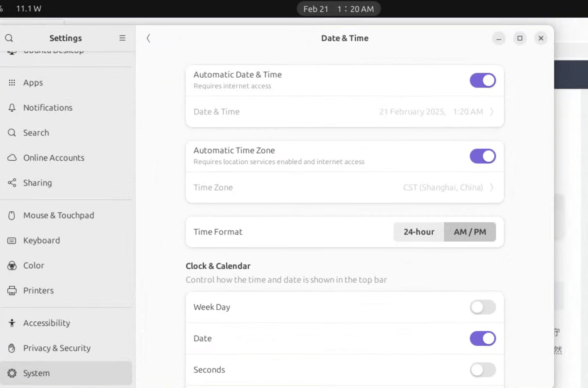The height and width of the screenshot is (388, 588).
Task: Disable Automatic Date & Time toggle
Action: (x=483, y=80)
